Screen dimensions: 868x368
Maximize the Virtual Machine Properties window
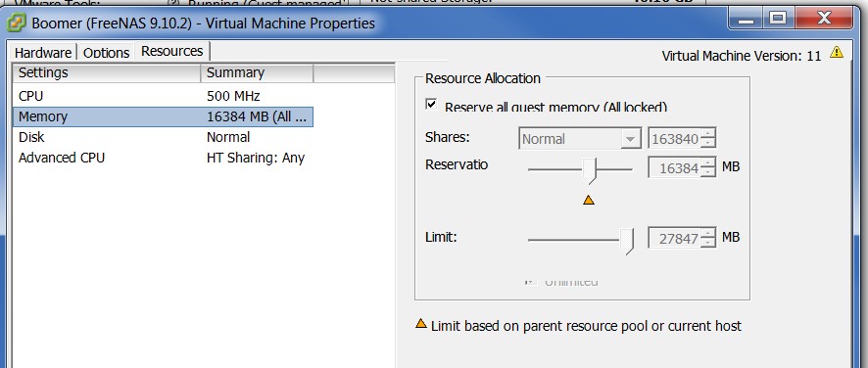click(778, 19)
